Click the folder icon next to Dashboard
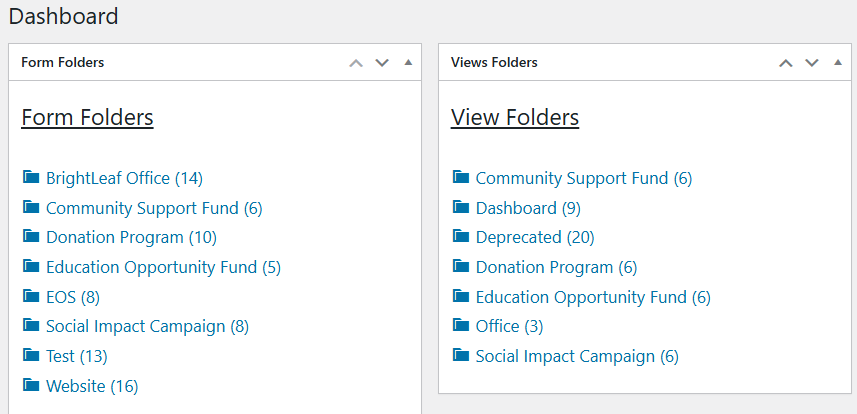The width and height of the screenshot is (857, 414). pos(460,207)
